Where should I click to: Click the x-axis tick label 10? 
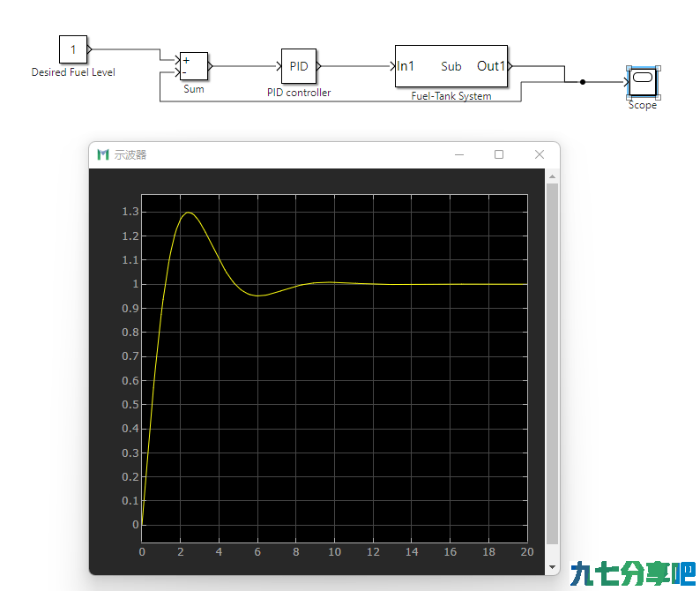point(334,552)
